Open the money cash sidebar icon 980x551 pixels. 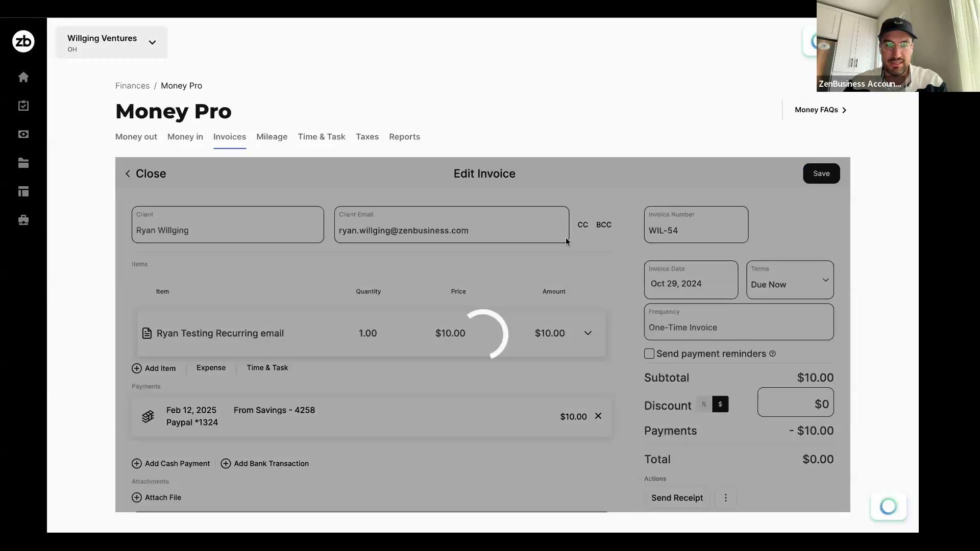[x=23, y=134]
